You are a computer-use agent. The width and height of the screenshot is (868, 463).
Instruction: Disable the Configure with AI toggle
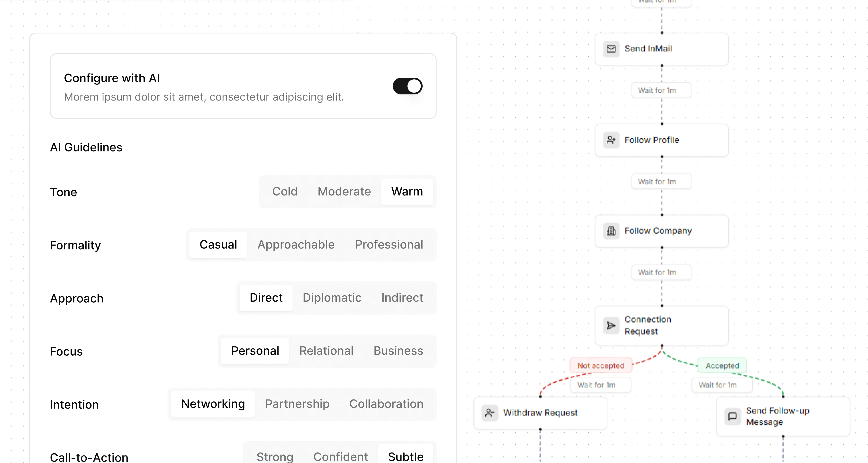(x=407, y=86)
